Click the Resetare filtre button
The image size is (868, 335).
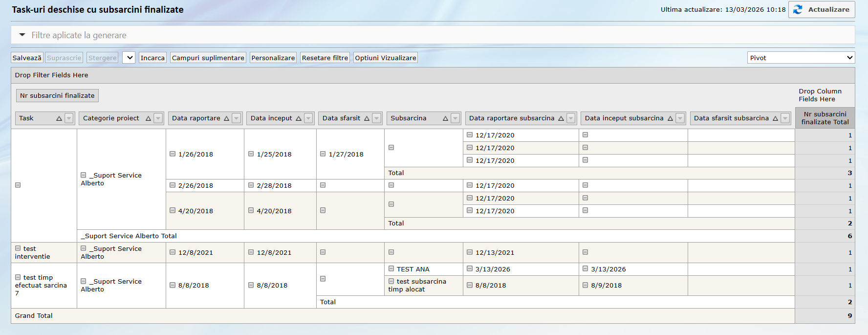click(x=325, y=58)
